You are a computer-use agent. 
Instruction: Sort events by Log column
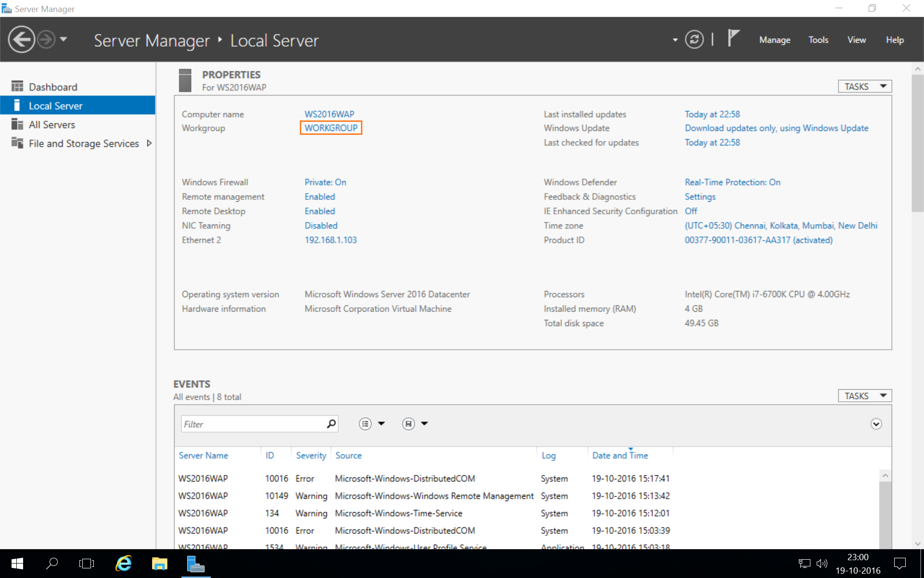(x=549, y=456)
